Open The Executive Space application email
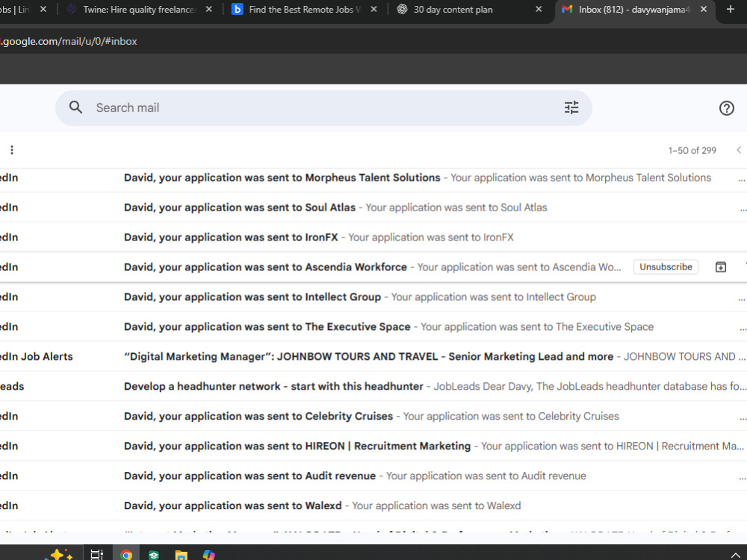Screen dimensions: 747x560 click(373, 327)
